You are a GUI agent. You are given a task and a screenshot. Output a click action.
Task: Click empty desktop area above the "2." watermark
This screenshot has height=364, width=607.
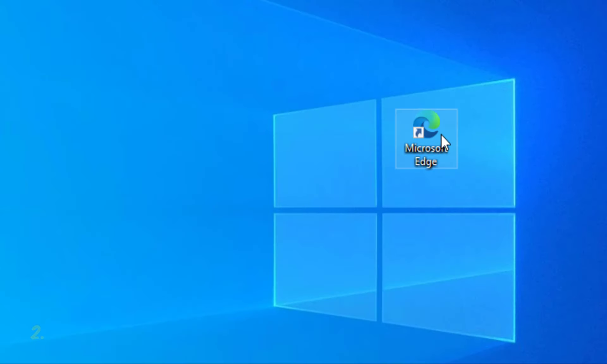point(37,283)
